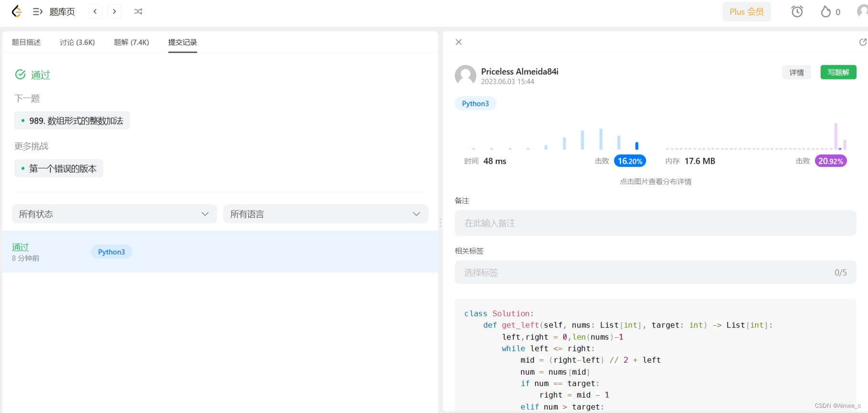
Task: Click the streak flame icon
Action: (x=826, y=11)
